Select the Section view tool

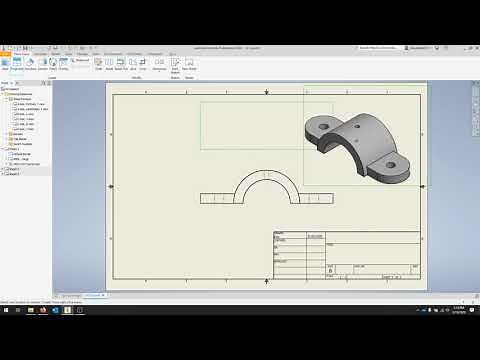tap(43, 64)
